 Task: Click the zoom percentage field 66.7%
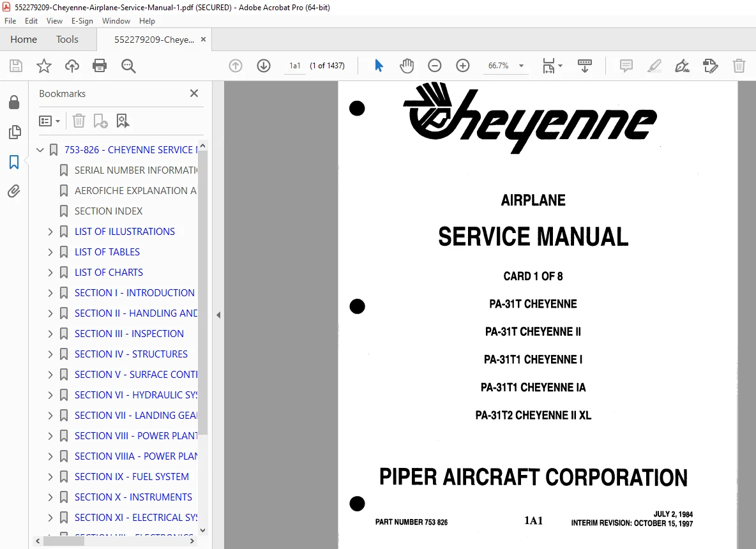(x=499, y=66)
